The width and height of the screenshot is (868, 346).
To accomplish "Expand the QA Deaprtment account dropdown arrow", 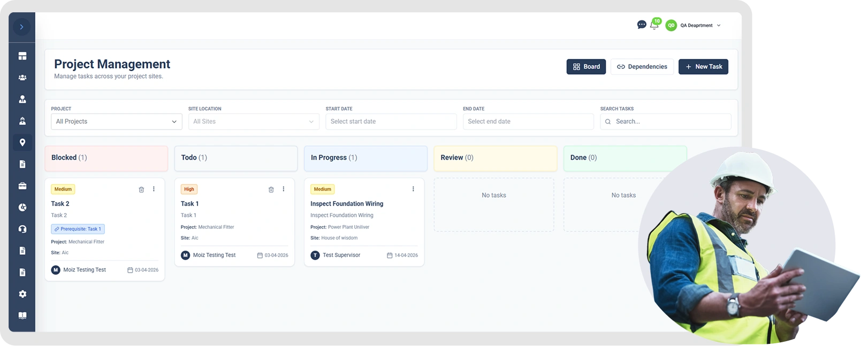I will pyautogui.click(x=719, y=25).
